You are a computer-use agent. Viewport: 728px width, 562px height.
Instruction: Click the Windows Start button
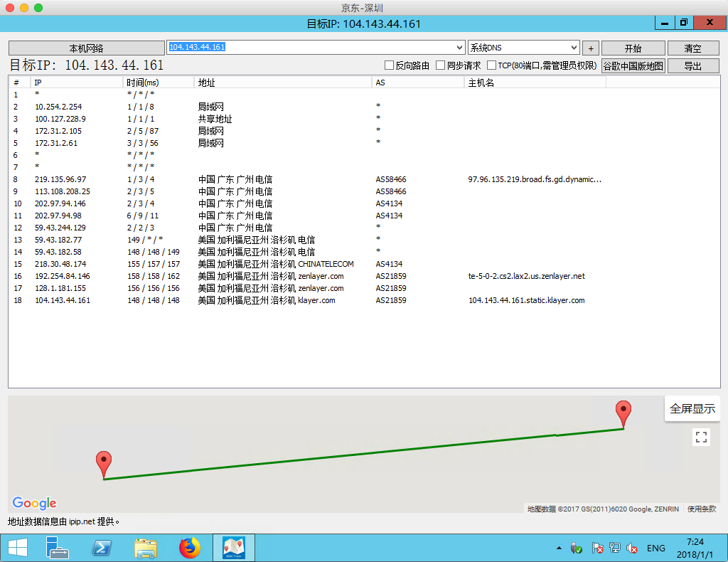tap(17, 548)
